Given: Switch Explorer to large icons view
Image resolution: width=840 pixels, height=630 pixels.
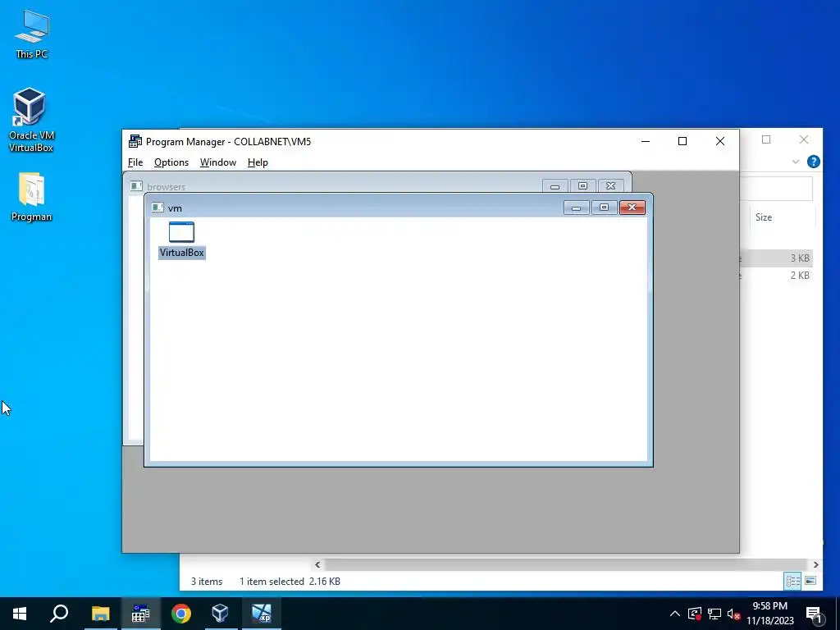Looking at the screenshot, I should coord(810,582).
